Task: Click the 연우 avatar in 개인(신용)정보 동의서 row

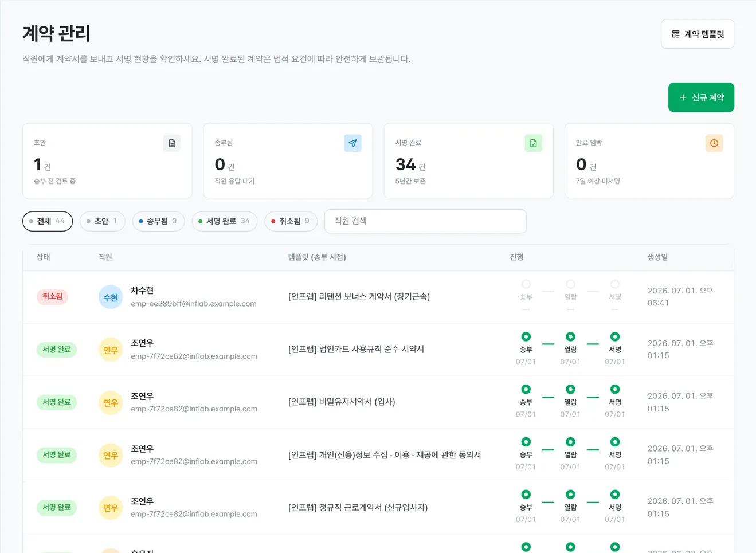Action: click(x=111, y=455)
